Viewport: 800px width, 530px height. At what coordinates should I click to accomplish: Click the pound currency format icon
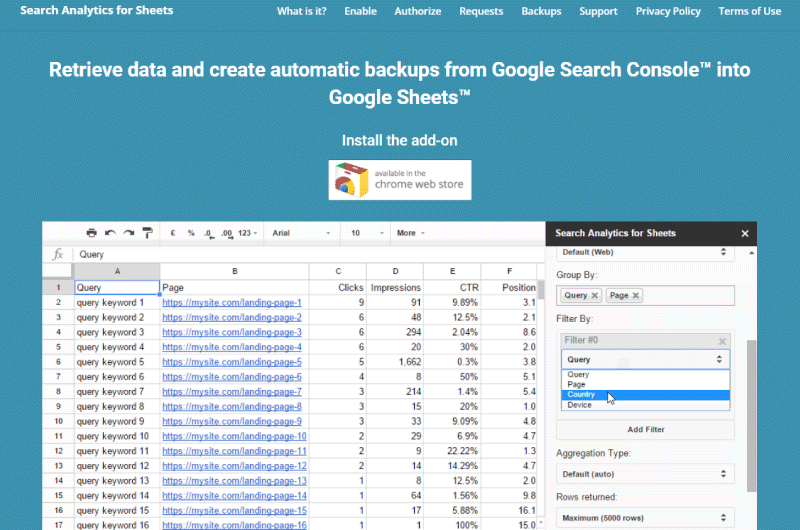[173, 233]
